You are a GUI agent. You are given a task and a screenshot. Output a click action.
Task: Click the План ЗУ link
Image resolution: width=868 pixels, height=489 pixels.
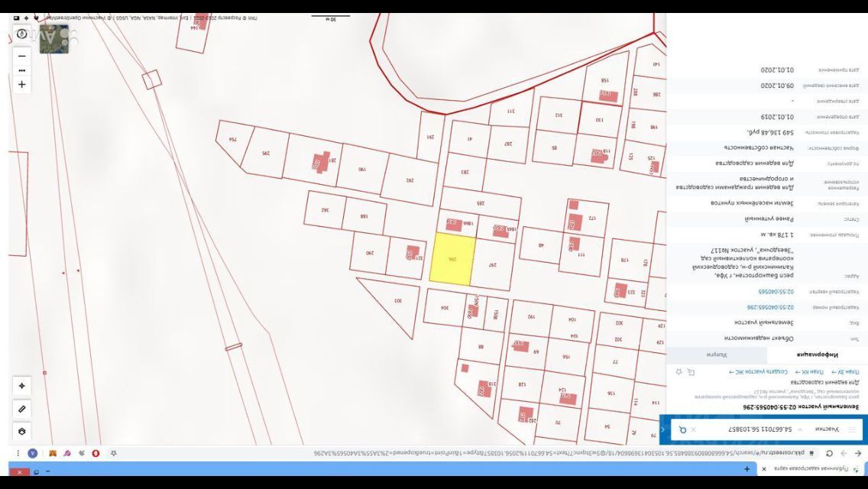(844, 372)
